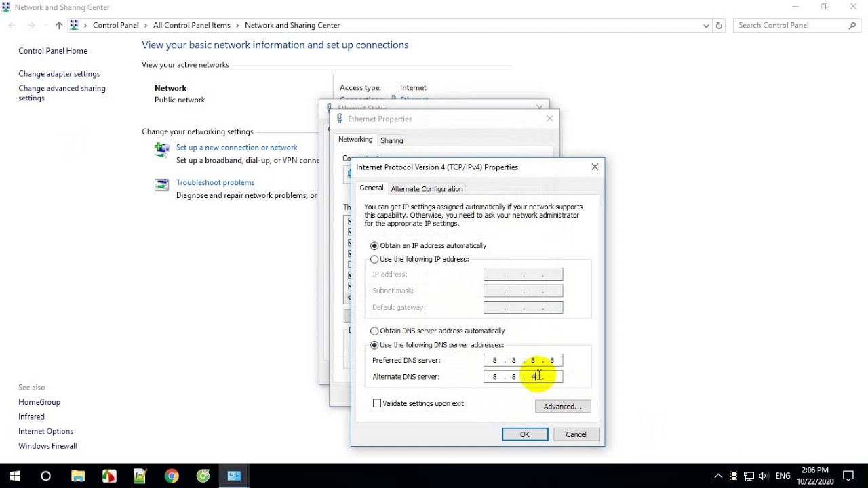The image size is (868, 488).
Task: Open Troubleshoot problems link
Action: (x=215, y=182)
